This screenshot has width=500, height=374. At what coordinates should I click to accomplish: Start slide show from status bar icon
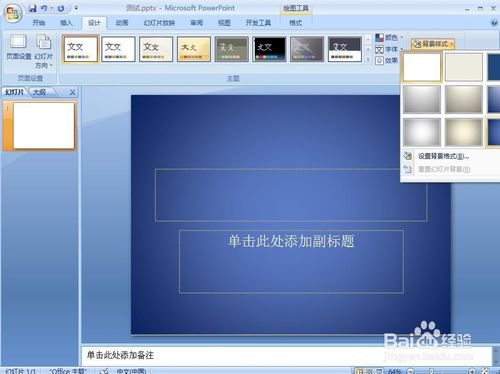coord(379,371)
